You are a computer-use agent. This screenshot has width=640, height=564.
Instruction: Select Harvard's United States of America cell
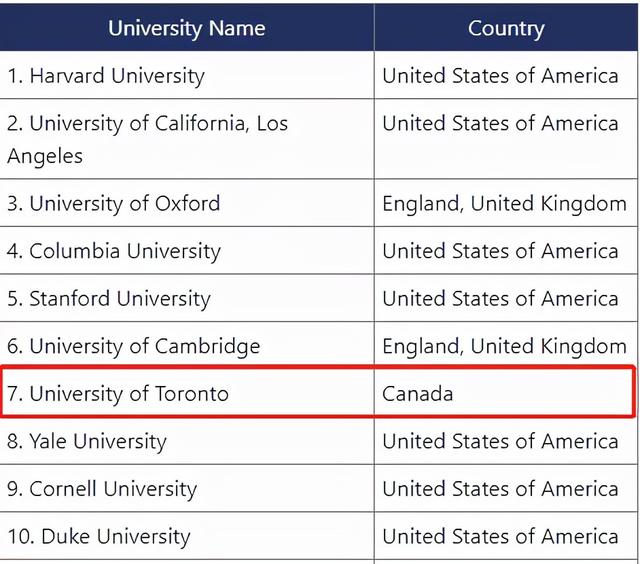(500, 76)
